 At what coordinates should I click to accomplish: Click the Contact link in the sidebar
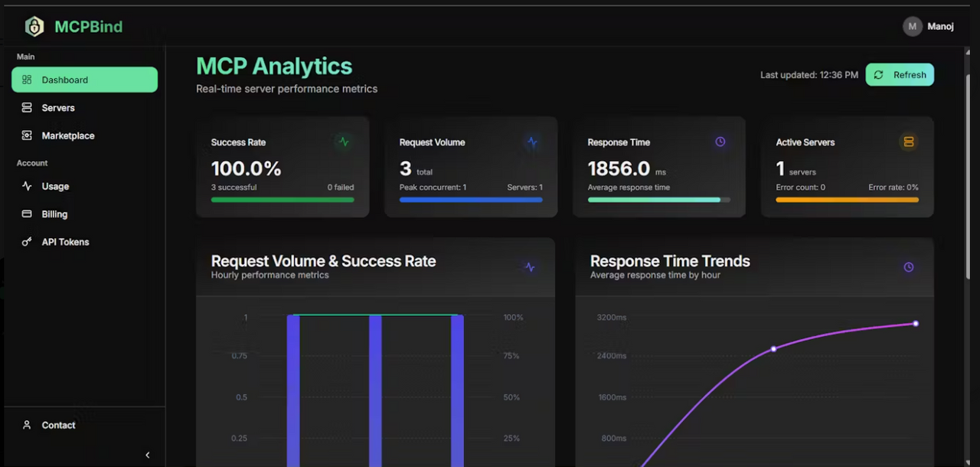pos(84,425)
